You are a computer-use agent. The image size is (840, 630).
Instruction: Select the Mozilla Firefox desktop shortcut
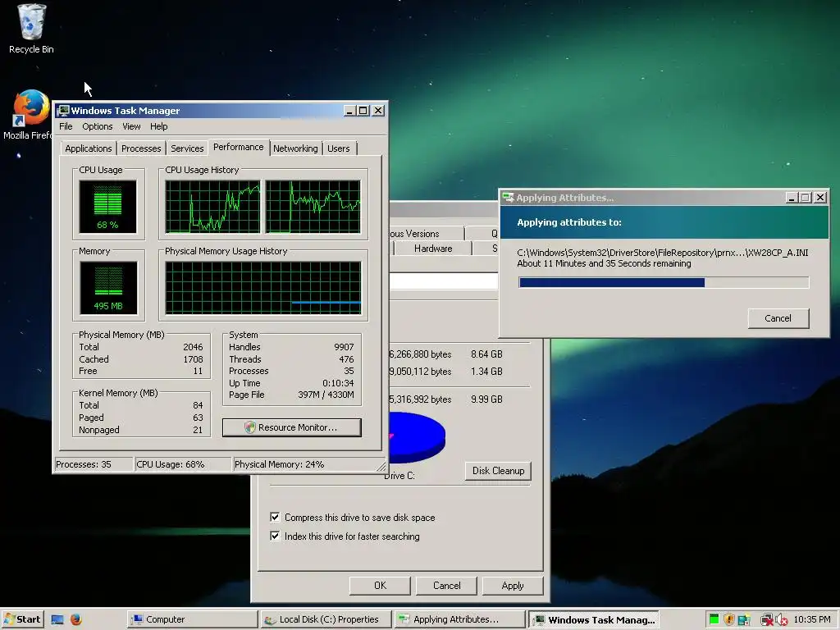click(x=28, y=115)
